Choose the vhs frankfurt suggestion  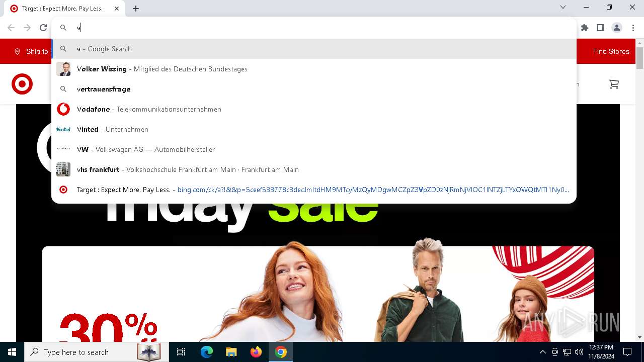tap(314, 169)
